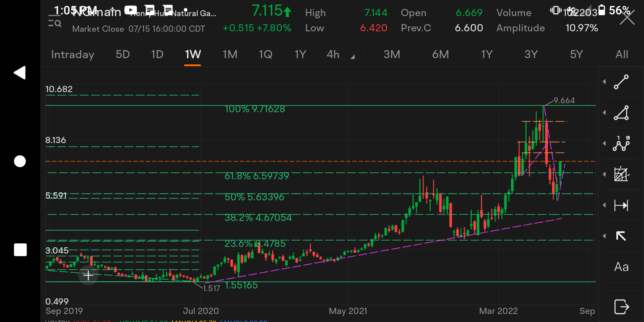Viewport: 644px width, 322px height.
Task: Select the hatched area drawing tool
Action: pyautogui.click(x=621, y=174)
